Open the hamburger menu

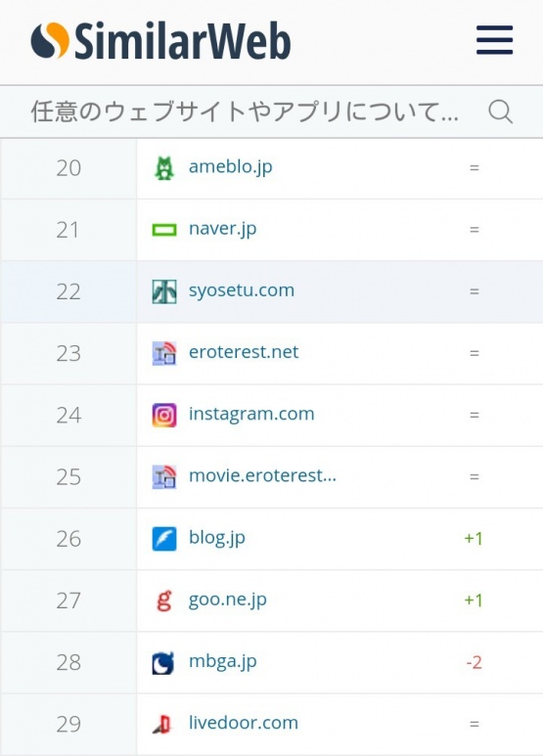pyautogui.click(x=494, y=40)
